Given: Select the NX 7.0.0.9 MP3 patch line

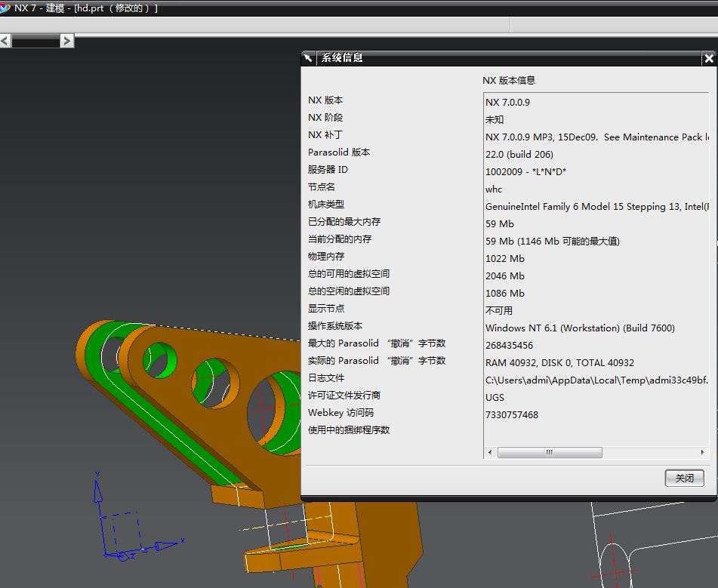Looking at the screenshot, I should tap(597, 137).
